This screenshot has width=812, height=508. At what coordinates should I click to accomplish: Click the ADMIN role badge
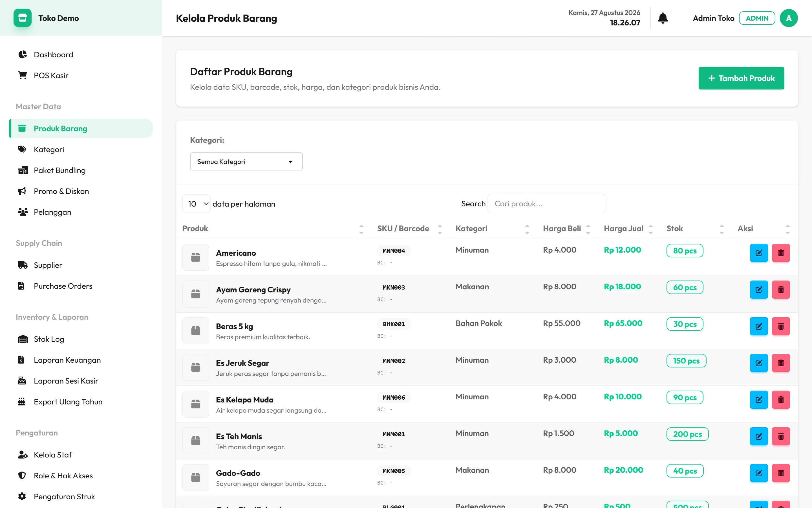757,18
